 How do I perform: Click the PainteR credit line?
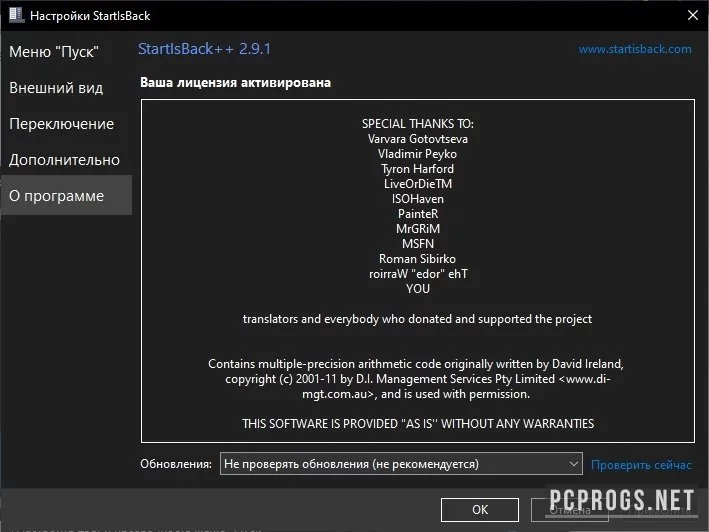[418, 214]
